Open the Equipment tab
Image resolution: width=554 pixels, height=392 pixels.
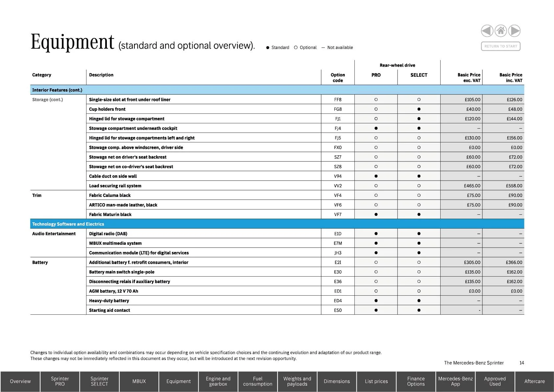click(179, 381)
